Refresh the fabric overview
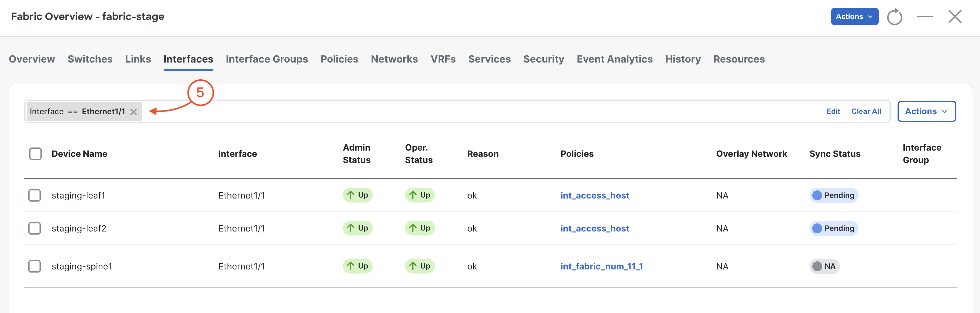The width and height of the screenshot is (980, 313). pyautogui.click(x=894, y=17)
